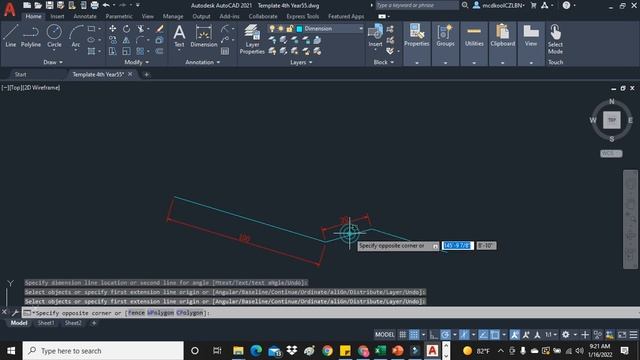Click the Rotate tool in Modify panel

pyautogui.click(x=127, y=29)
